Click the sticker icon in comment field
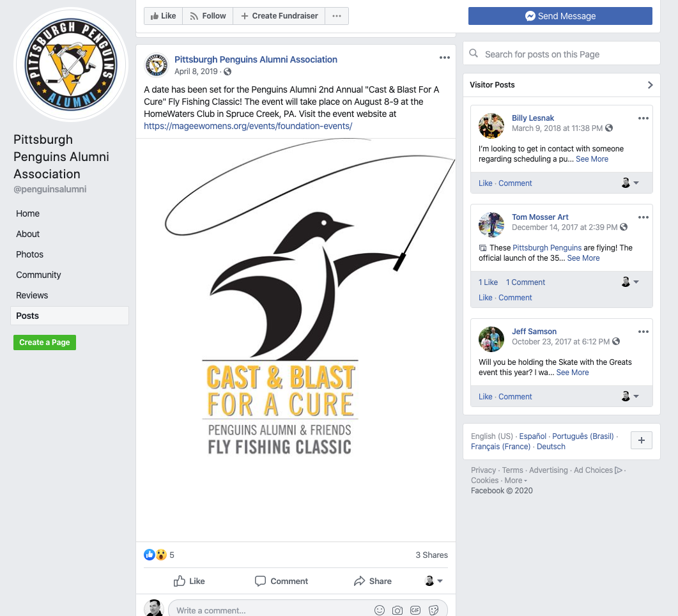 (434, 610)
